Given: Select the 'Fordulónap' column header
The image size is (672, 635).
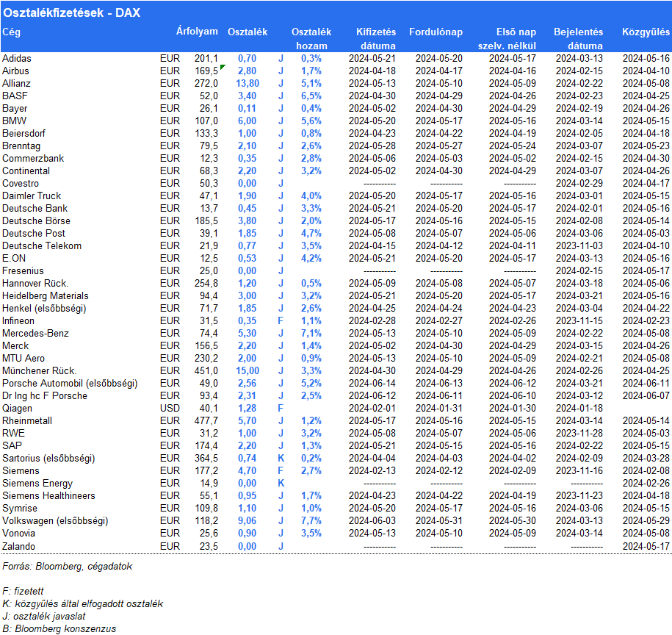Looking at the screenshot, I should [436, 32].
